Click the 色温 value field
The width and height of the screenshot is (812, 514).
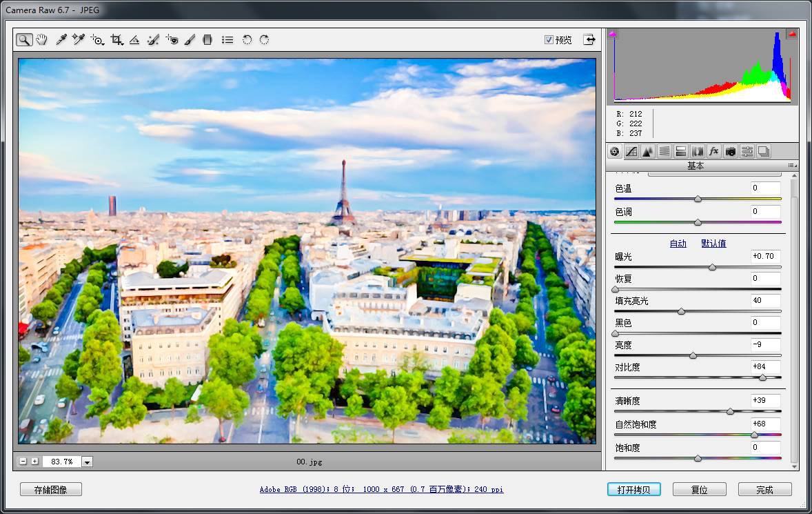765,188
